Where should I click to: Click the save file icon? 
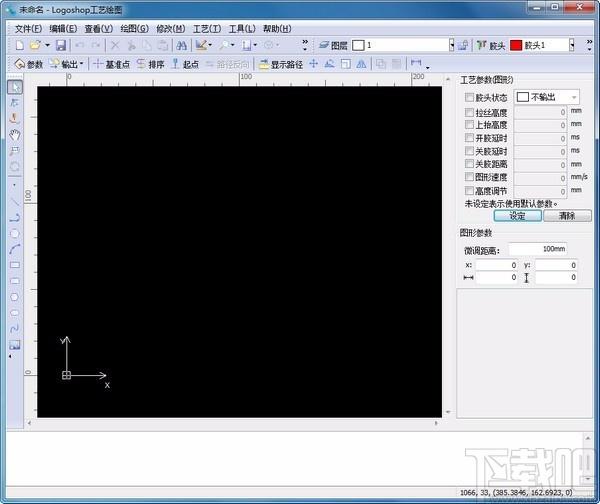point(60,45)
